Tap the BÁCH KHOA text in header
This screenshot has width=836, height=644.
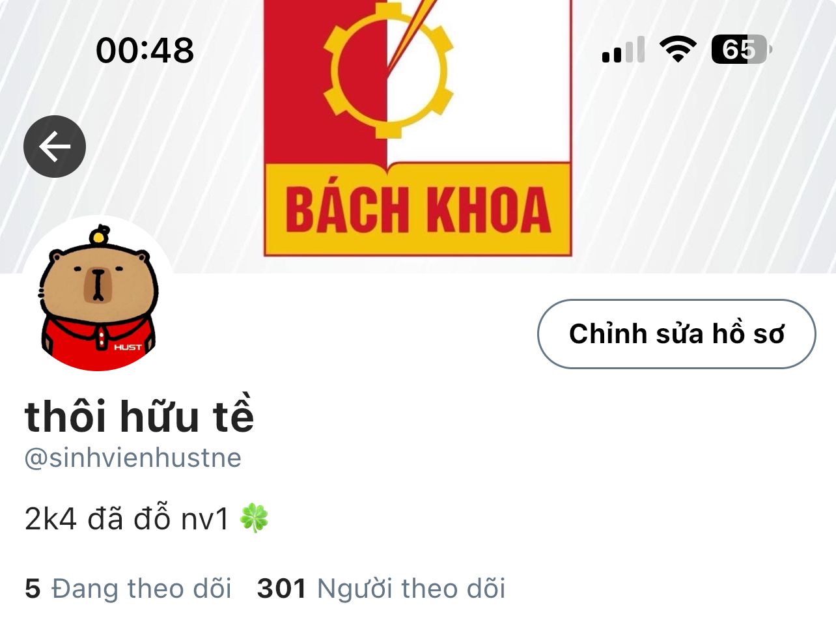click(418, 210)
